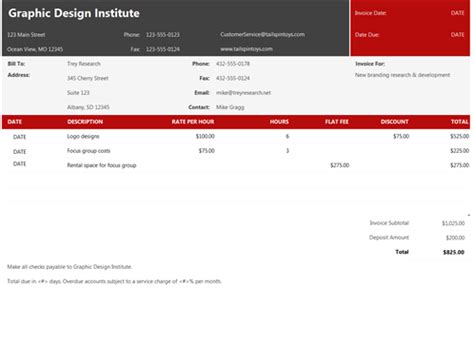Viewport: 474px width, 363px height.
Task: Select the Suite 123 cell
Action: [78, 93]
